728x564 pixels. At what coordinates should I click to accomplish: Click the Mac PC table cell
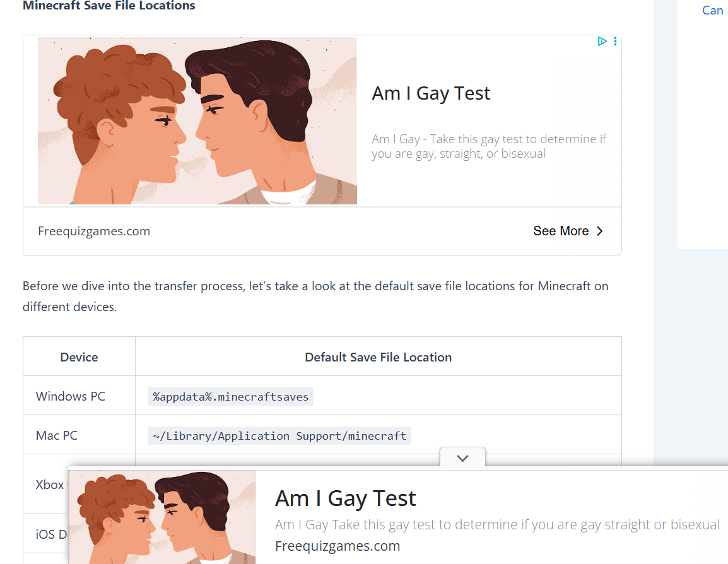coord(57,435)
